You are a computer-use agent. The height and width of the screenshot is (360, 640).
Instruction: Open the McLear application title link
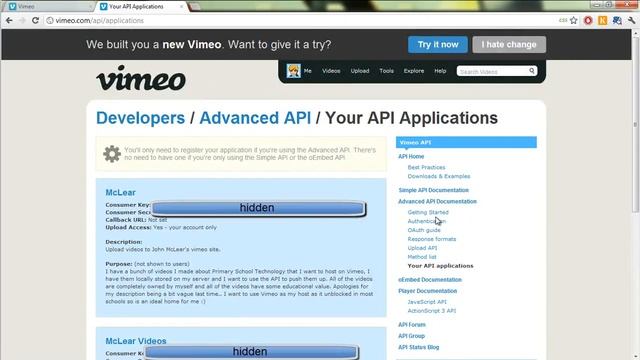(120, 192)
